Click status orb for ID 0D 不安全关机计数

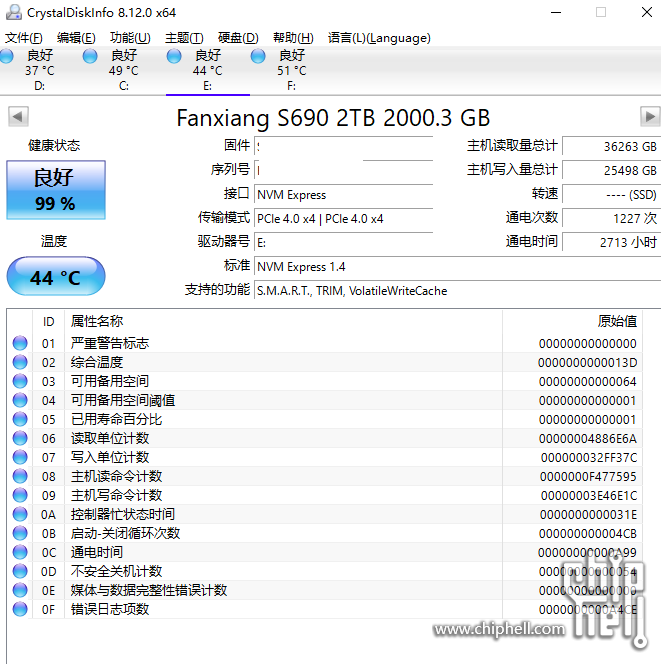[x=20, y=571]
